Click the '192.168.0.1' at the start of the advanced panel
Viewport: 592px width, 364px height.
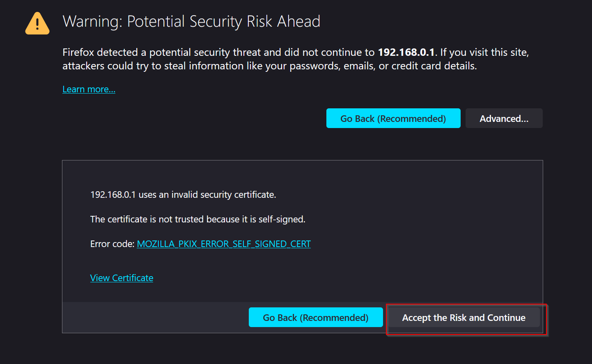[x=113, y=195]
